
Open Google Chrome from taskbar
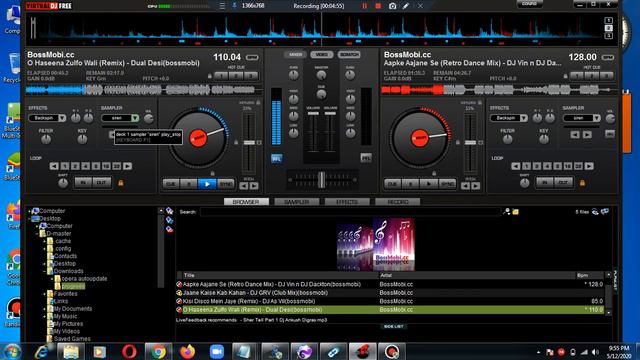(x=158, y=351)
